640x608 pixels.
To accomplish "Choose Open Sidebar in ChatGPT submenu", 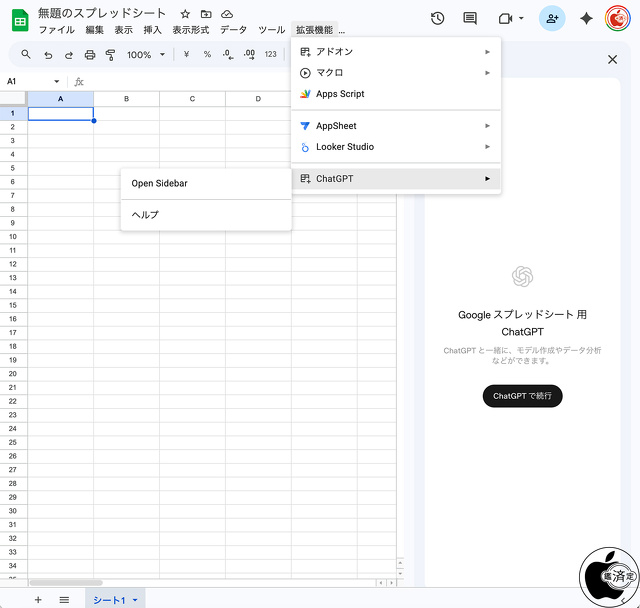I will click(206, 184).
